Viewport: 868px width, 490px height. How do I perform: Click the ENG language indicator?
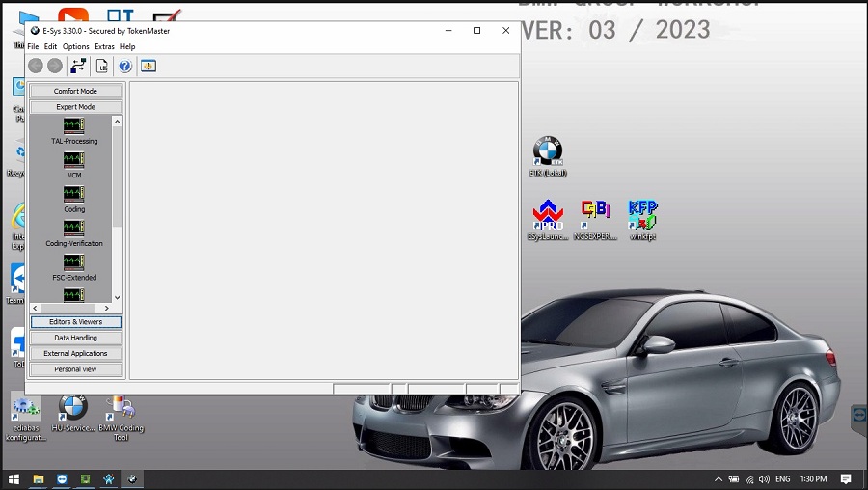[783, 479]
